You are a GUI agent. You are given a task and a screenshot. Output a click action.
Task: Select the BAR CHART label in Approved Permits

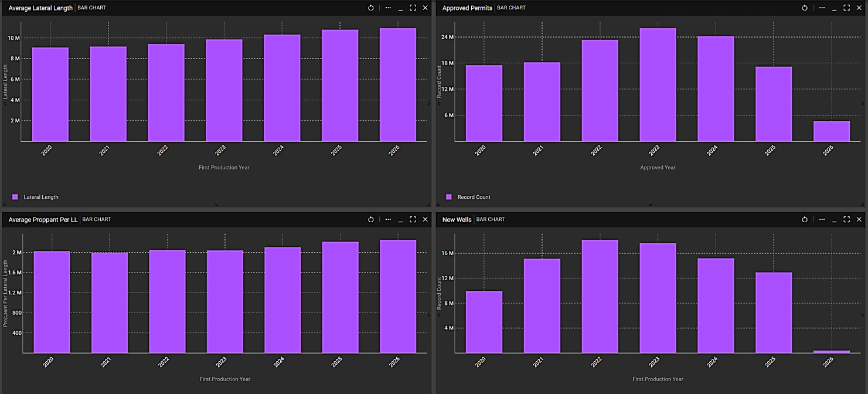click(511, 8)
